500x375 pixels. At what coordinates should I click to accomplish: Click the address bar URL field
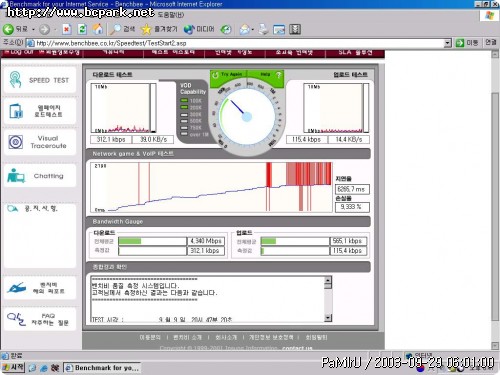tap(239, 43)
